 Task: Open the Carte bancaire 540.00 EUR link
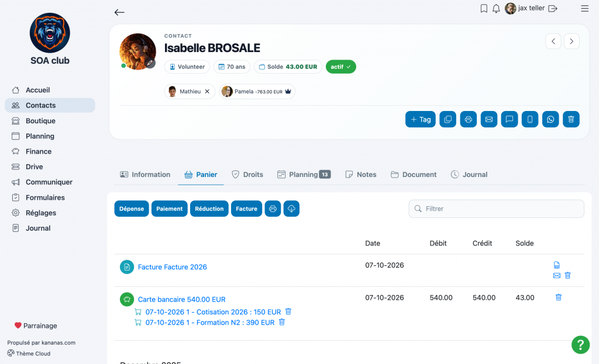pyautogui.click(x=182, y=300)
